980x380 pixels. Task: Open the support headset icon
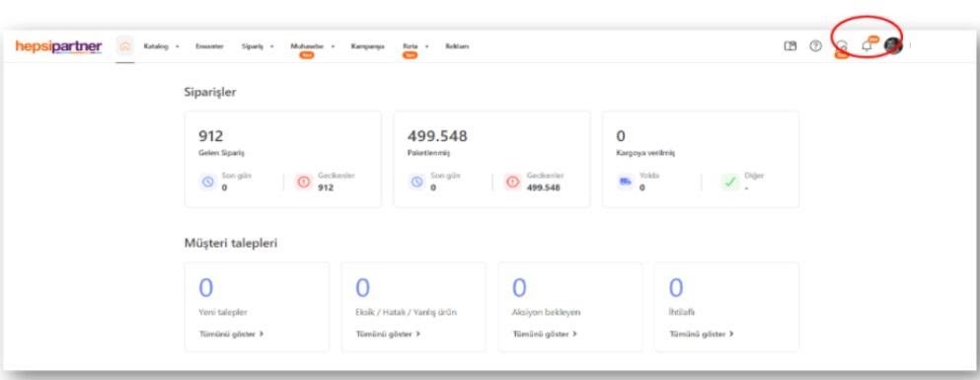[x=842, y=45]
